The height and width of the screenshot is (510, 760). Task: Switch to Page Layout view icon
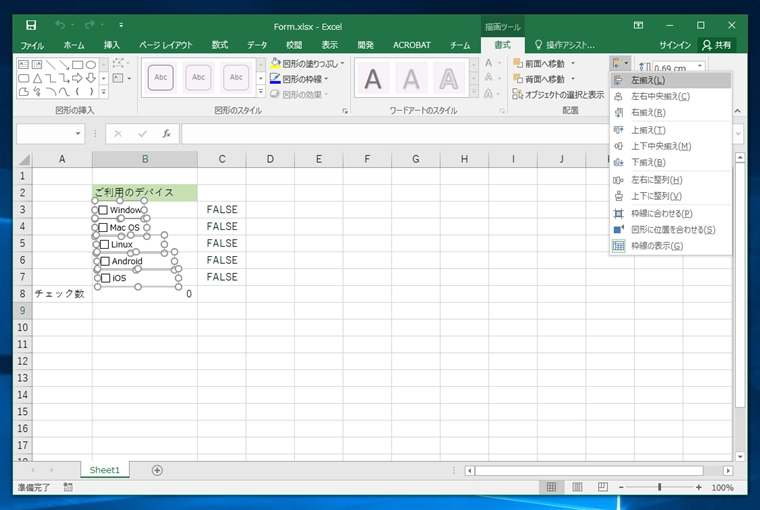577,487
